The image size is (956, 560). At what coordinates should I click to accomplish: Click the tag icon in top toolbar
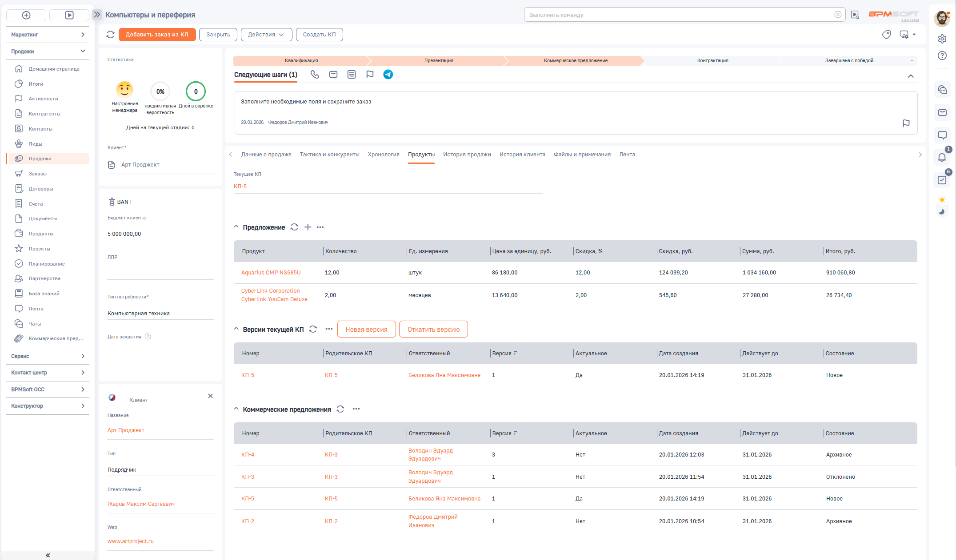(x=886, y=35)
